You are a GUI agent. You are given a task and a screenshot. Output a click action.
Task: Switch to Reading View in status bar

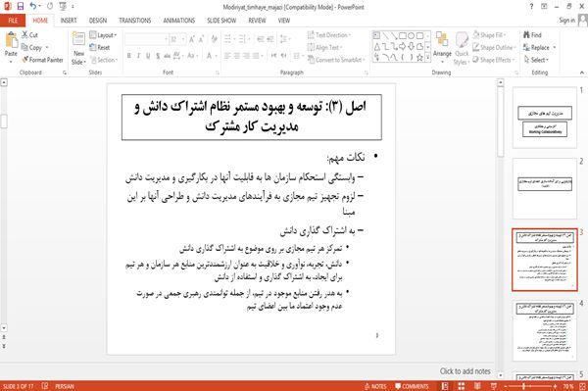(x=477, y=386)
